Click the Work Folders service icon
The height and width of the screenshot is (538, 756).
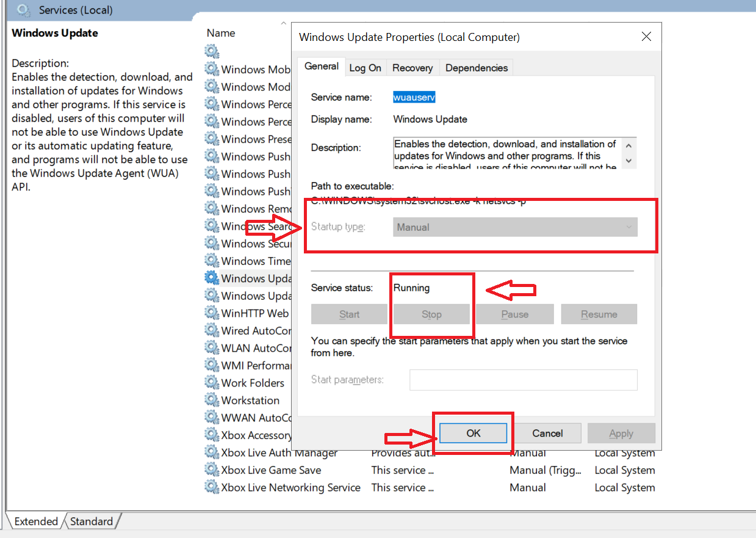212,382
